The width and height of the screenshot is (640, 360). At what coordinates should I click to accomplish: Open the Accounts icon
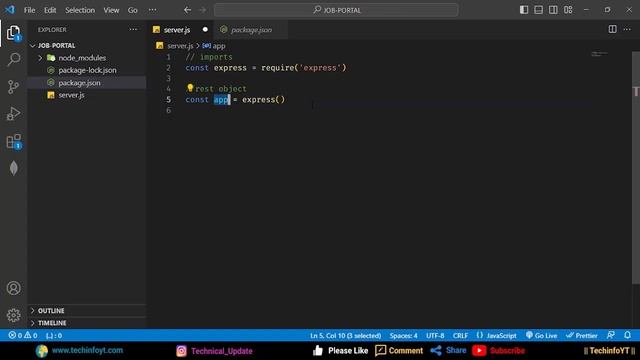tap(13, 288)
